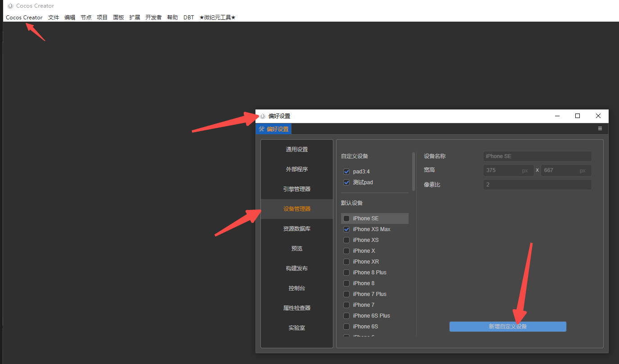Open the 面板 menu
619x364 pixels.
[x=118, y=18]
